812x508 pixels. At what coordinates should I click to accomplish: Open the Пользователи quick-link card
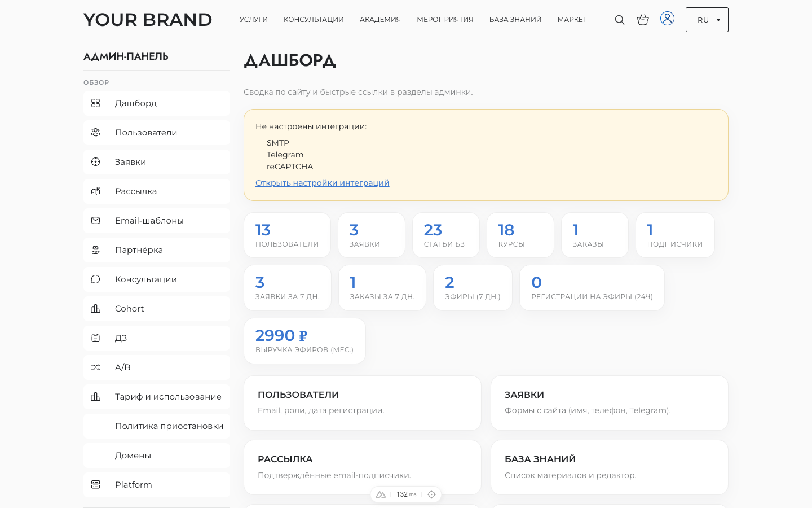click(x=363, y=403)
